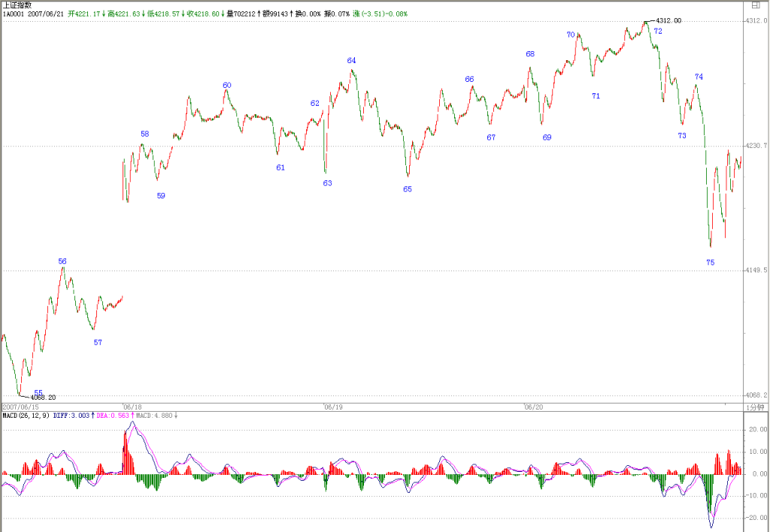Click wave label 70 near the top
770x532 pixels.
[x=571, y=35]
